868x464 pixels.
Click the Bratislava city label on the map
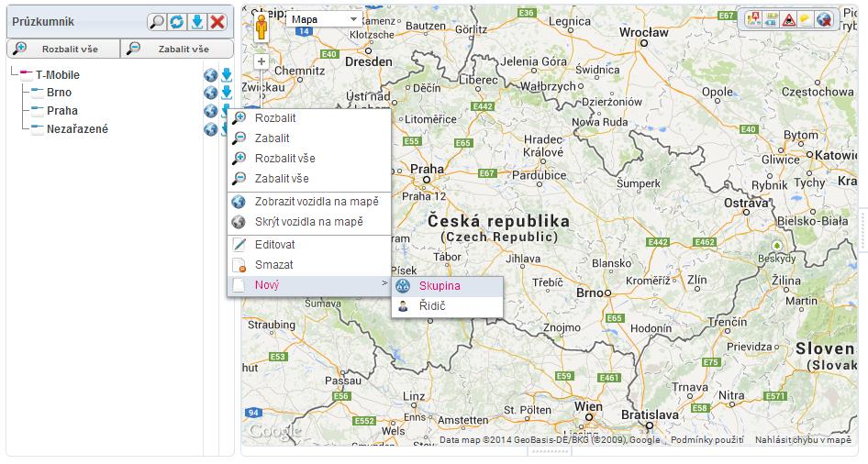[650, 414]
